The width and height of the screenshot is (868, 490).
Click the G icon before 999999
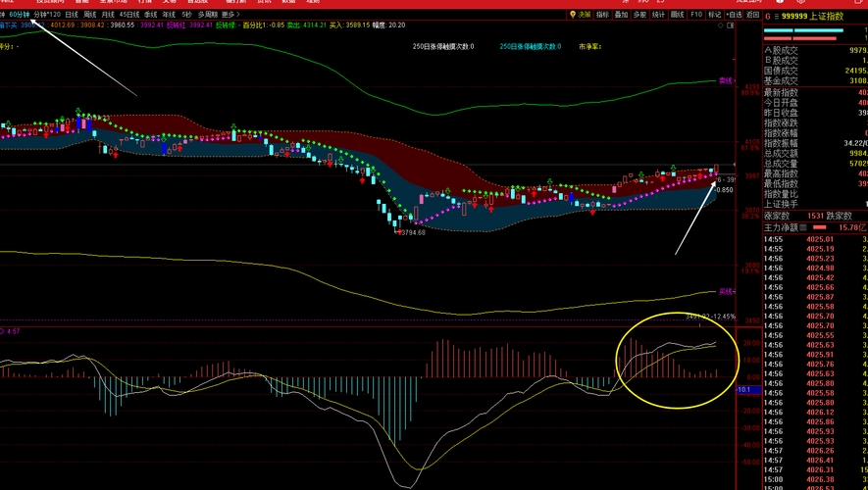[x=768, y=17]
